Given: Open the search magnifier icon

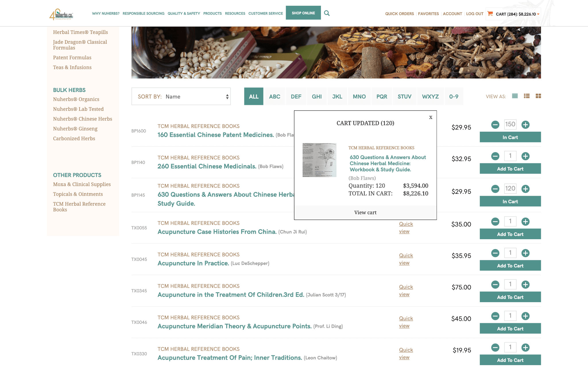Looking at the screenshot, I should (x=327, y=13).
